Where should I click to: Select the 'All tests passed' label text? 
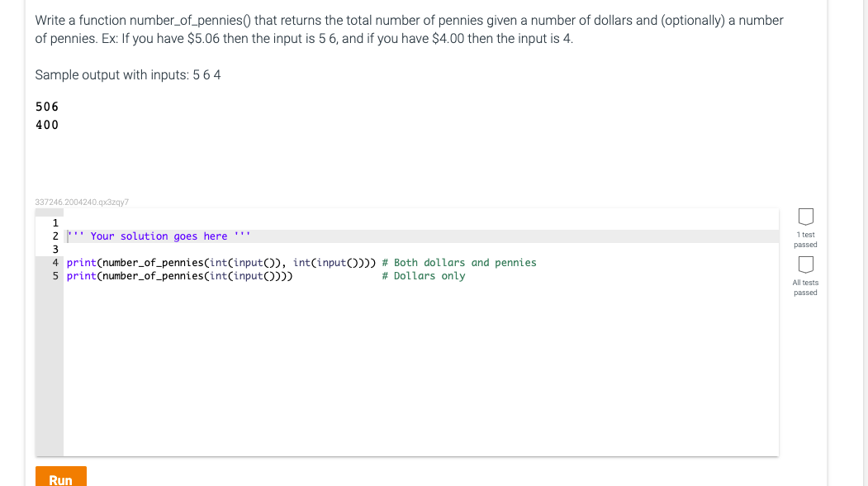pyautogui.click(x=805, y=287)
